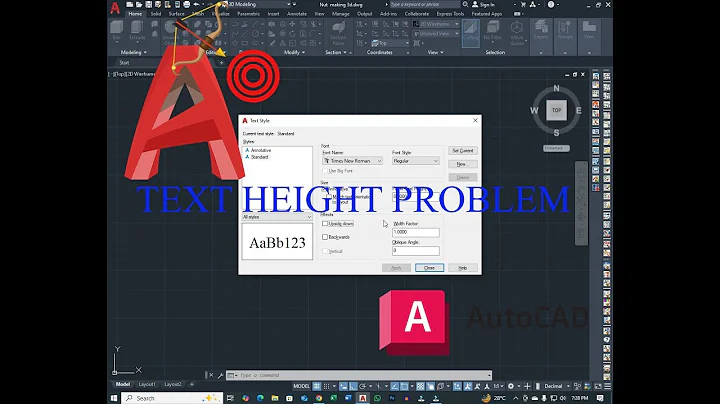Open the Home ribbon tab

(x=135, y=14)
